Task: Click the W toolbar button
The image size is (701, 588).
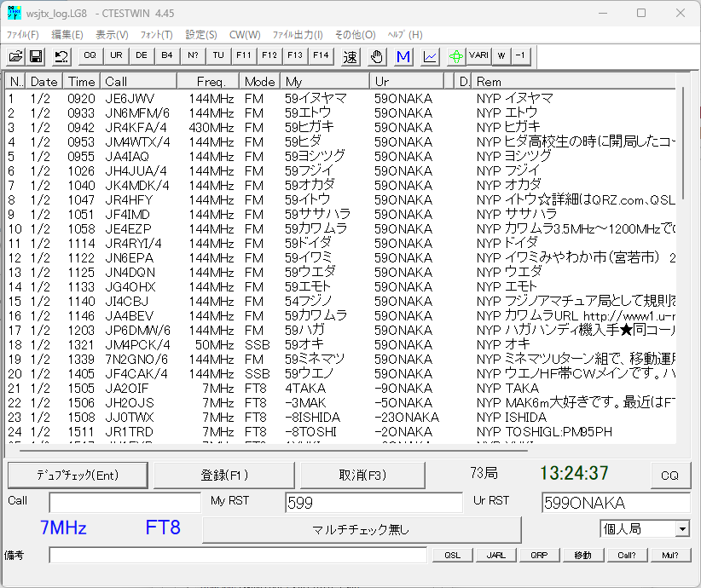Action: click(501, 56)
